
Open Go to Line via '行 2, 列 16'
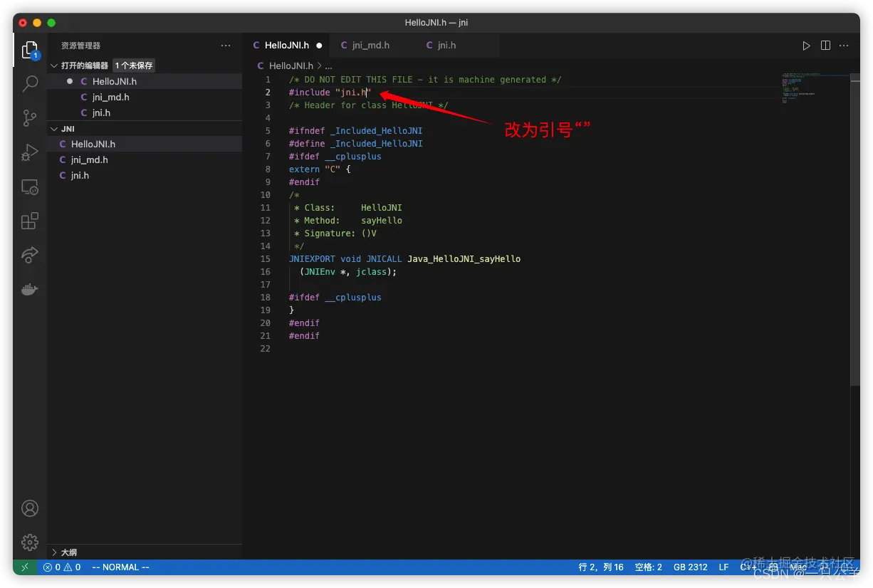[601, 567]
